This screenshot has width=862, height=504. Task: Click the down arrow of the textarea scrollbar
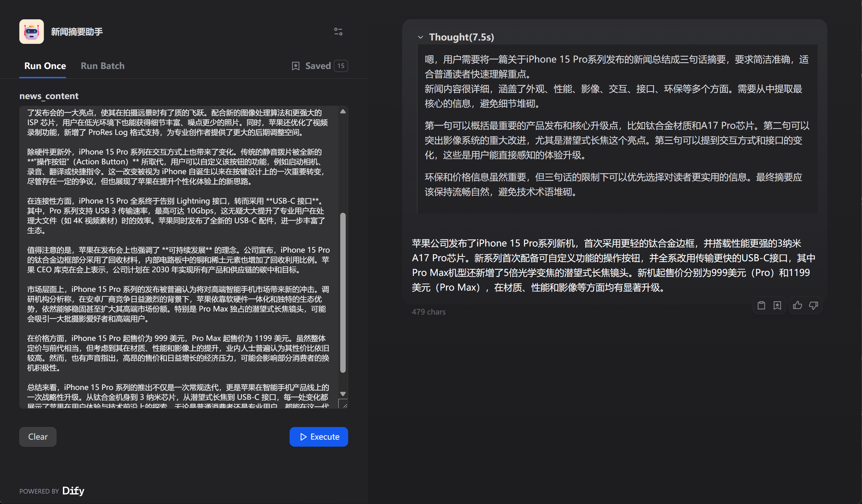pyautogui.click(x=343, y=394)
